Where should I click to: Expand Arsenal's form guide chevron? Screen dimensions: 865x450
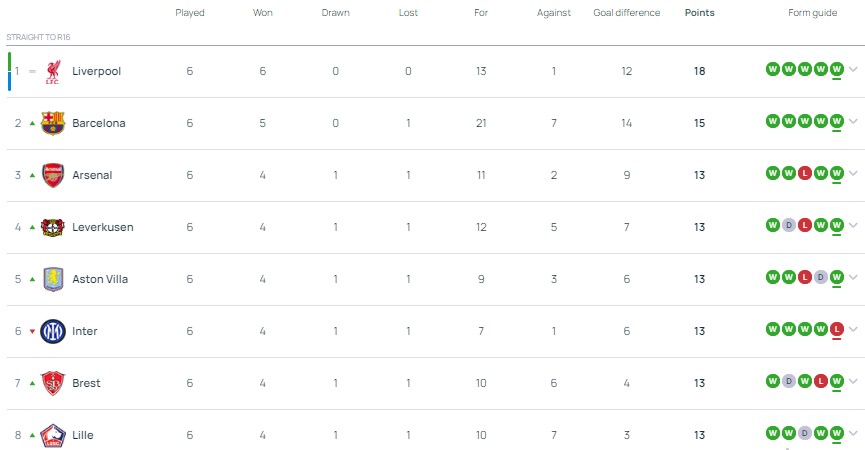point(853,174)
